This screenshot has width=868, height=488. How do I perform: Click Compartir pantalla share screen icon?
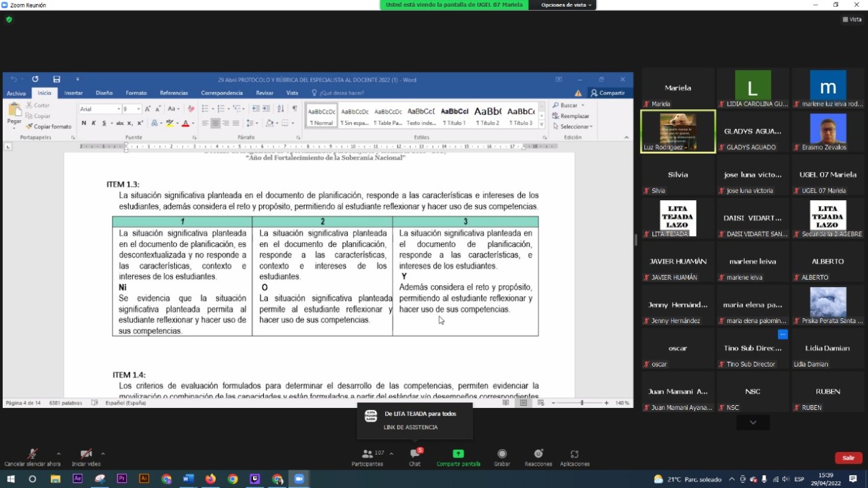point(458,454)
